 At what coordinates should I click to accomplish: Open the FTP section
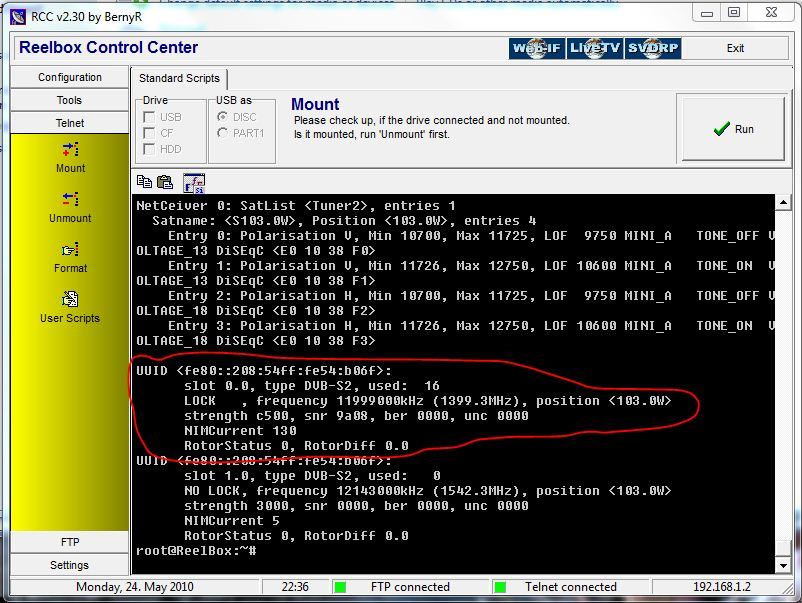[x=70, y=542]
